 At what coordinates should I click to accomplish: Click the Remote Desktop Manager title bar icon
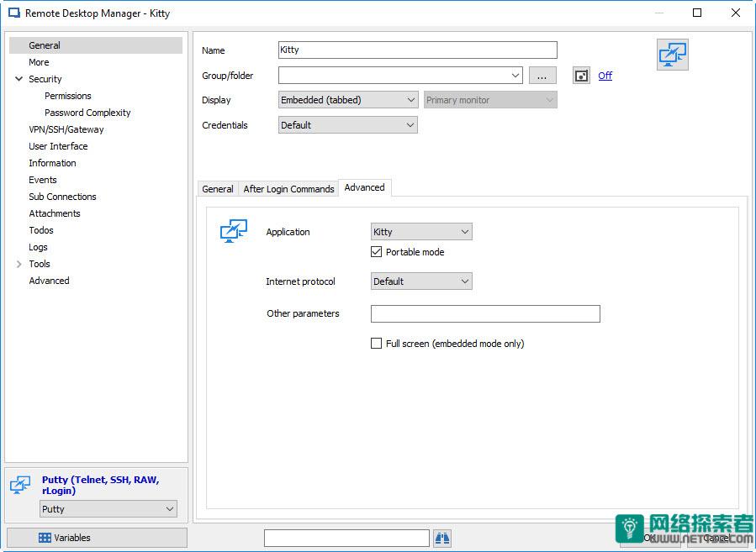click(14, 13)
